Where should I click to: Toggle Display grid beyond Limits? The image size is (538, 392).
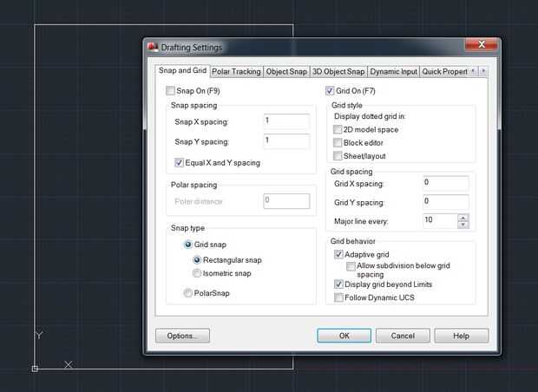click(x=338, y=284)
